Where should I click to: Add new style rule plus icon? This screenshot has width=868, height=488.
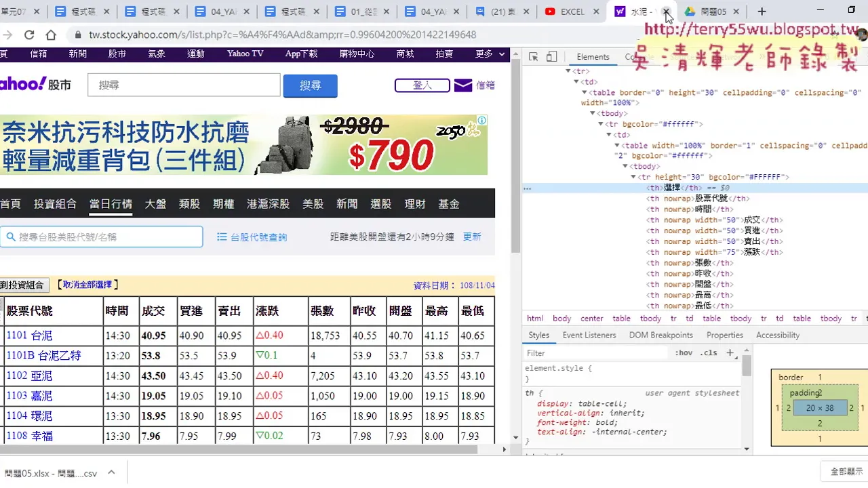pos(730,352)
